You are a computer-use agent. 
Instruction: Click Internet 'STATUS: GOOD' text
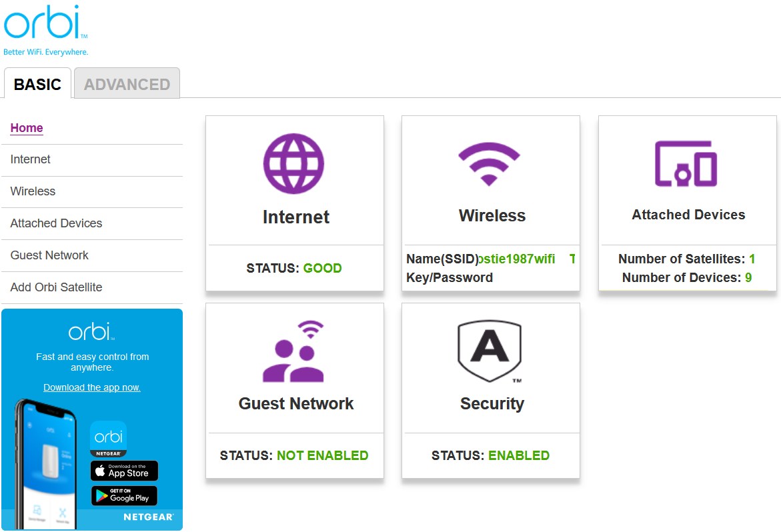click(294, 268)
